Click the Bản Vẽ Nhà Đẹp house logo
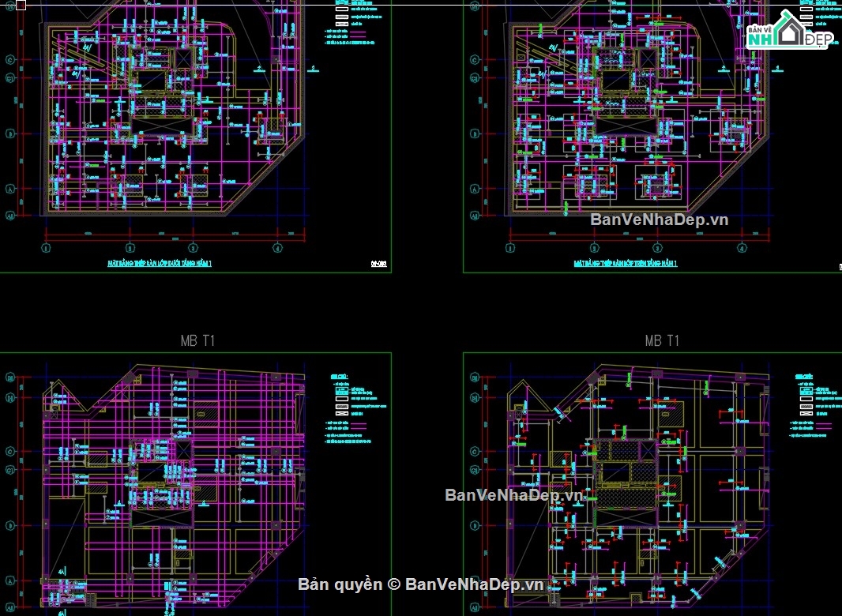This screenshot has height=616, width=842. point(790,31)
